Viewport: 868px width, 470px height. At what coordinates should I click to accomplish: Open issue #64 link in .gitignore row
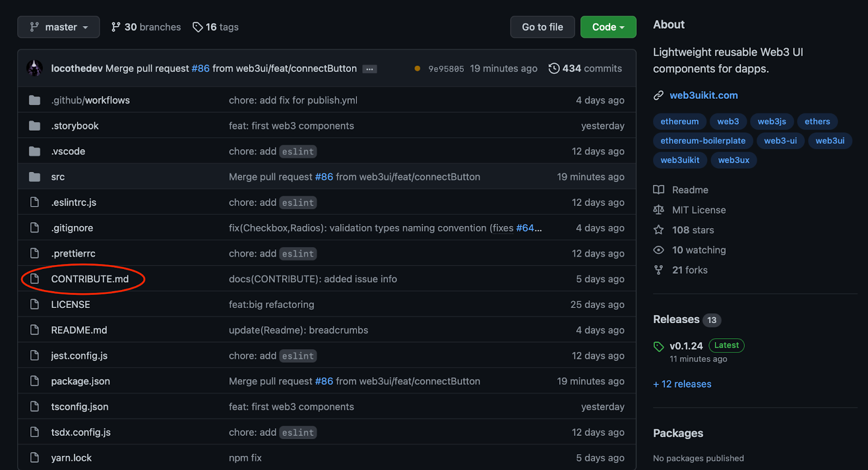click(x=525, y=228)
